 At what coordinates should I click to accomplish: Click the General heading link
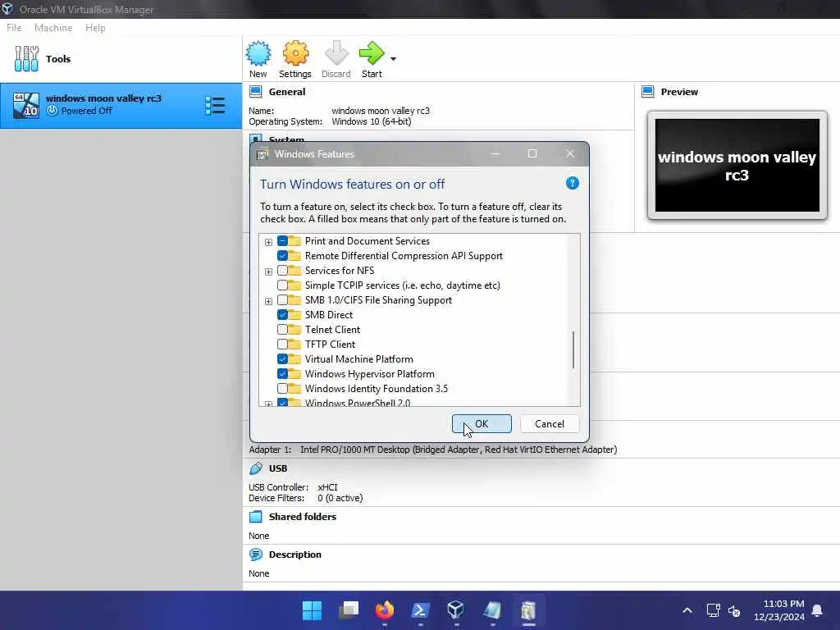point(287,92)
